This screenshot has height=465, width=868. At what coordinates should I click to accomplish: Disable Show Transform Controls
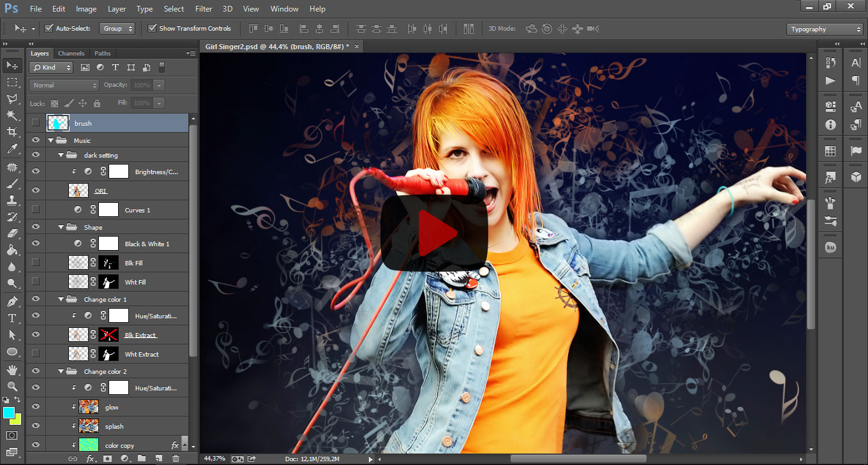click(x=152, y=28)
